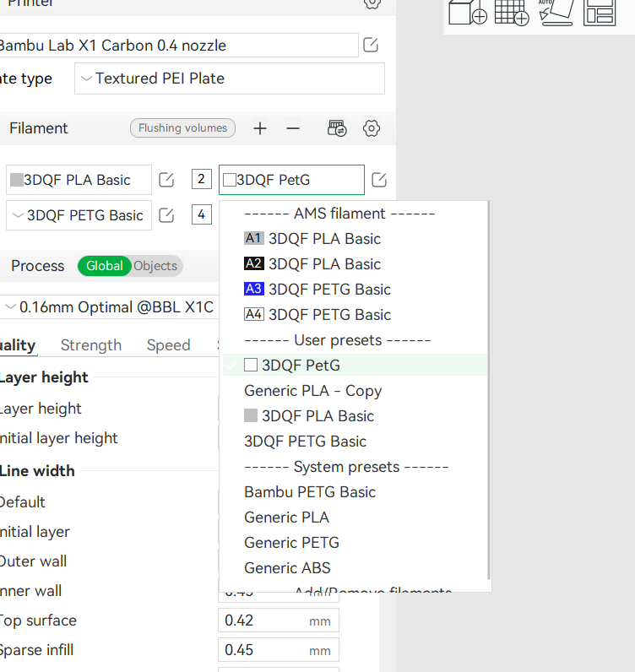The image size is (635, 672).
Task: Switch Process to Global mode
Action: (x=104, y=266)
